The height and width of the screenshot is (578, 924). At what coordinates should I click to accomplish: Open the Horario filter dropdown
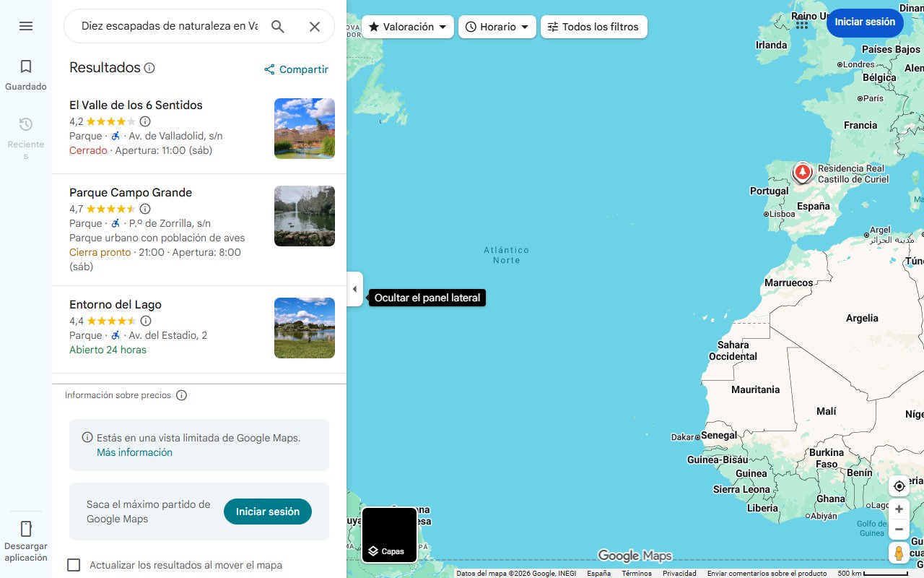pyautogui.click(x=497, y=26)
